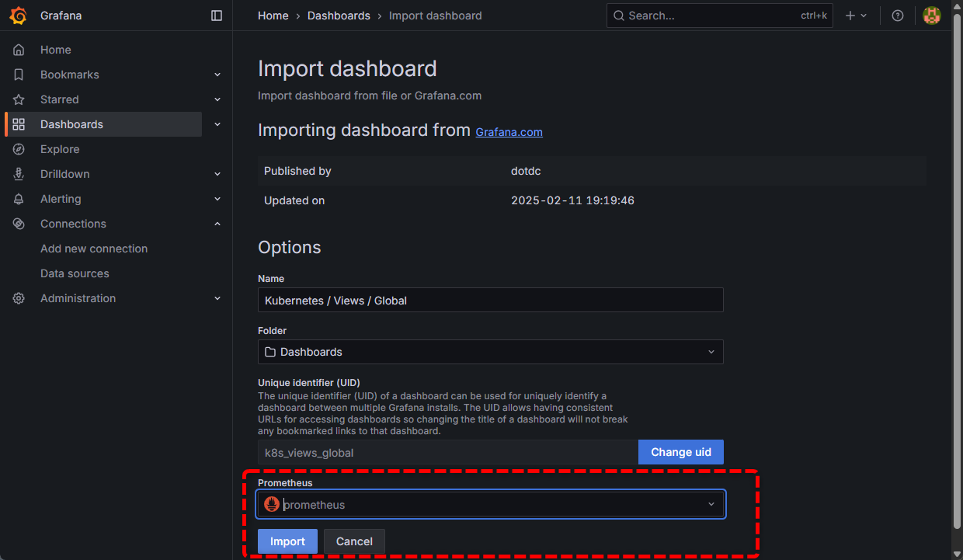Click the Prometheus flame logo icon
The width and height of the screenshot is (963, 560).
point(272,504)
